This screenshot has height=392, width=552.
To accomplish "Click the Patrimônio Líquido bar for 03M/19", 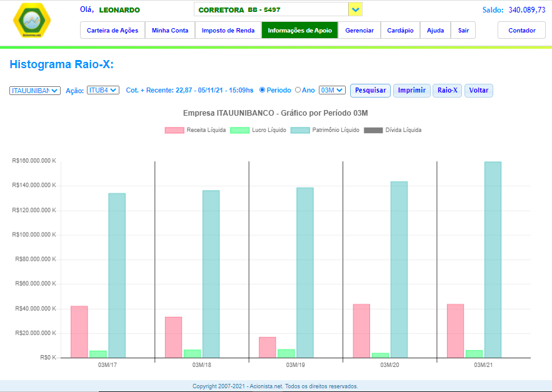I will [x=305, y=273].
